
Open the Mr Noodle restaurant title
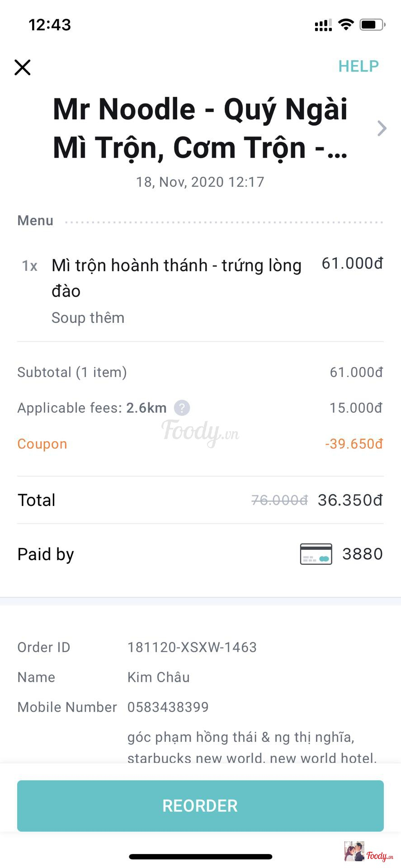click(x=200, y=128)
